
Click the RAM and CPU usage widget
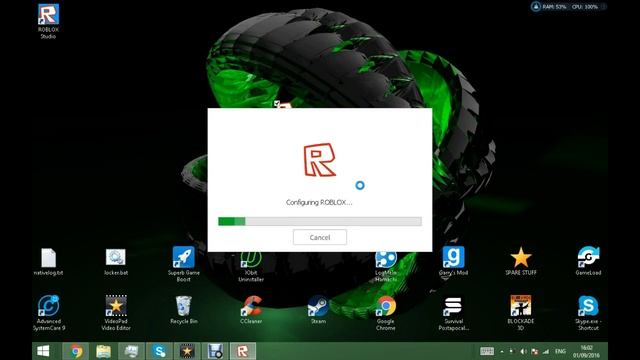click(x=568, y=7)
